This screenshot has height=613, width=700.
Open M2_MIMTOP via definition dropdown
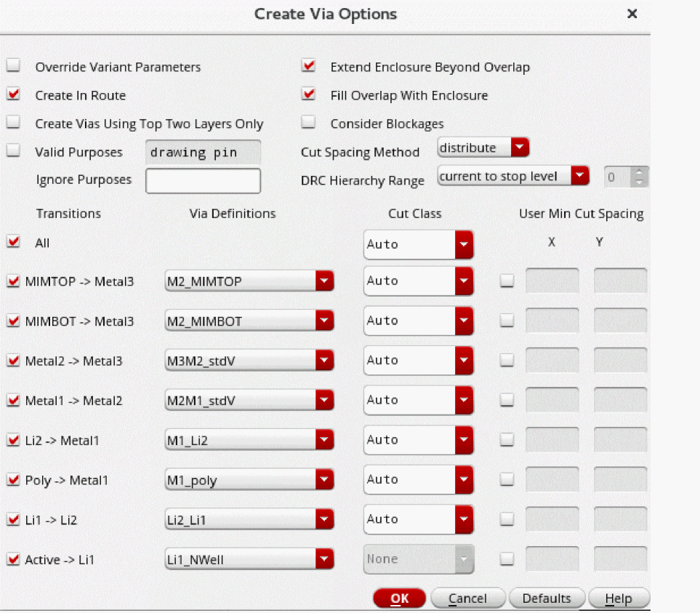[x=249, y=281]
